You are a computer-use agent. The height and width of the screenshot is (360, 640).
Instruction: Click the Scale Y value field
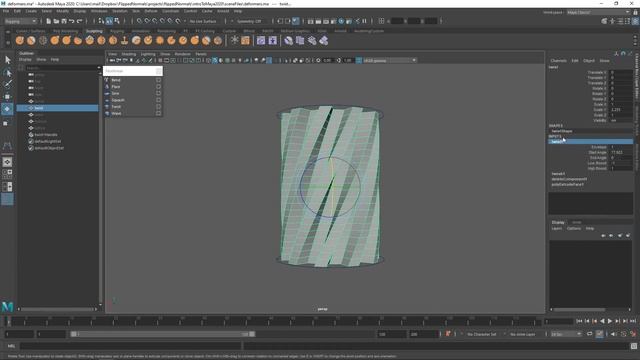pyautogui.click(x=621, y=109)
